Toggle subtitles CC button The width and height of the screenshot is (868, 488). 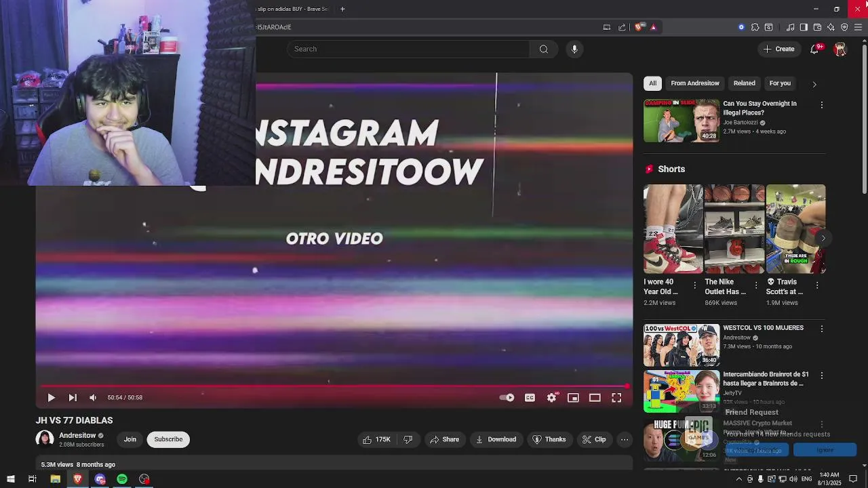pos(530,398)
